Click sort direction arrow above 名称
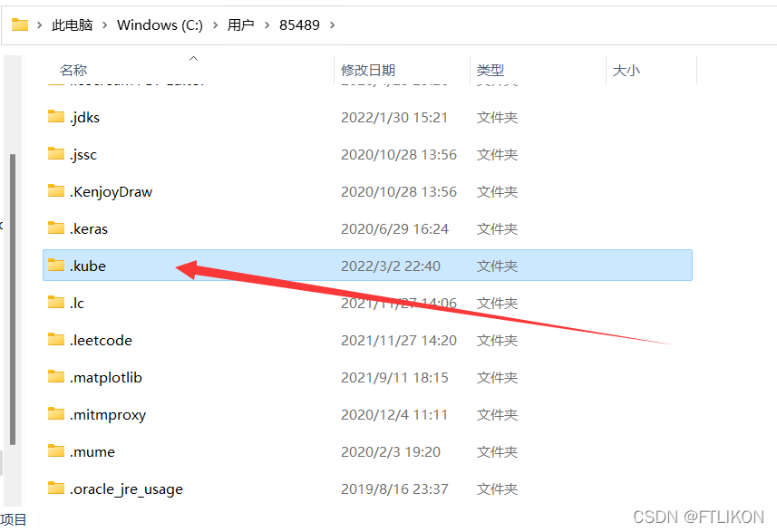Screen dimensions: 777x532 [x=194, y=58]
